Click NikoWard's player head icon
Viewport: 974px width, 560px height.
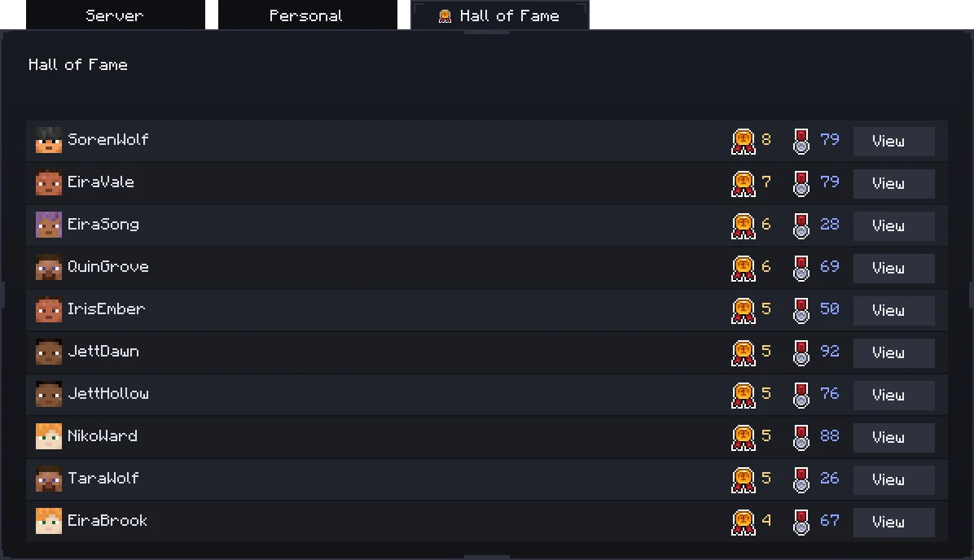pos(49,437)
